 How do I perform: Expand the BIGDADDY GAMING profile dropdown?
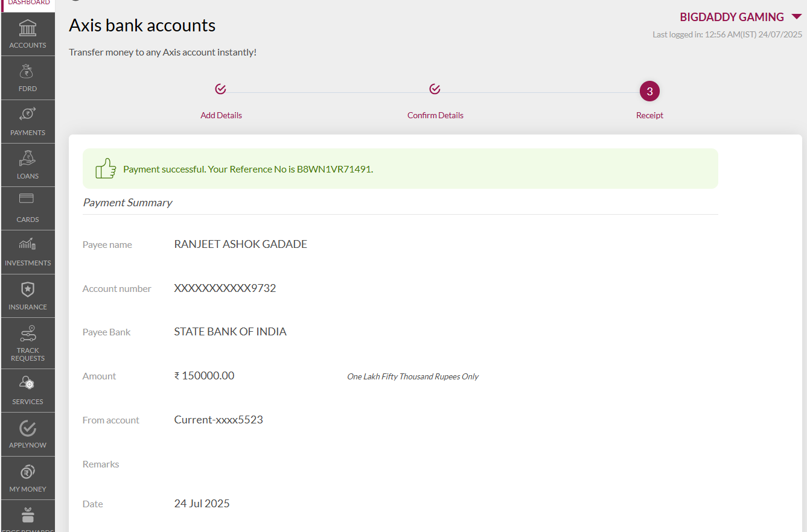[x=740, y=17]
